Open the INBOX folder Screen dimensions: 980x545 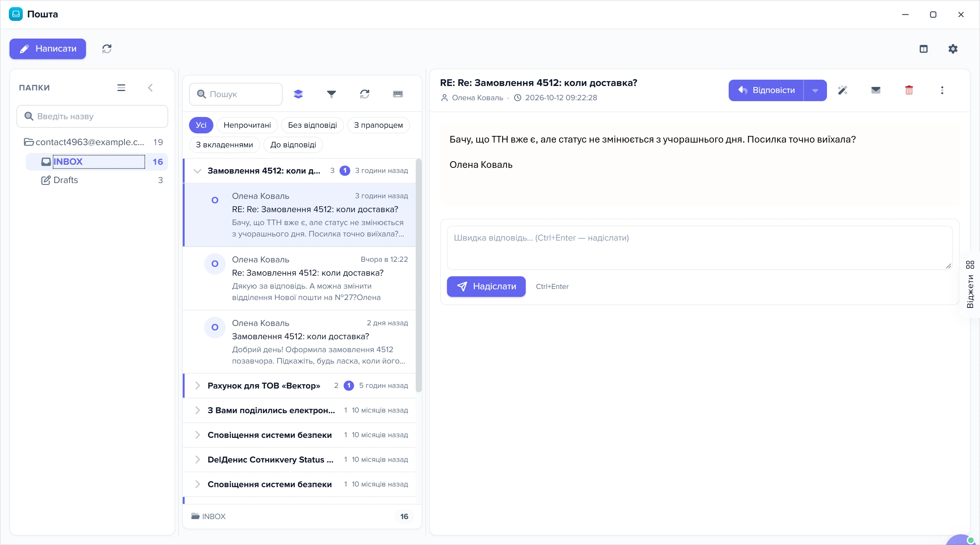(x=97, y=162)
